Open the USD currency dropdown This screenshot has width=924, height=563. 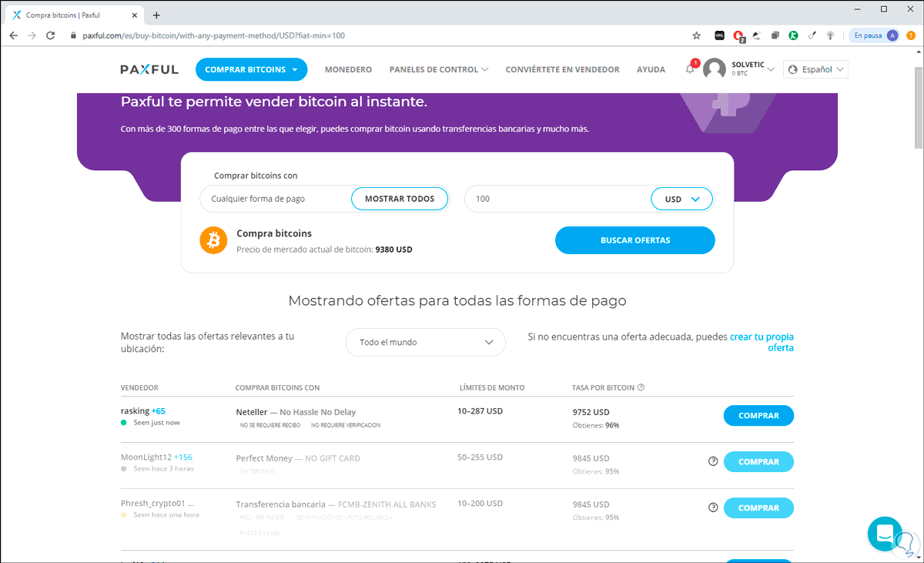coord(682,199)
